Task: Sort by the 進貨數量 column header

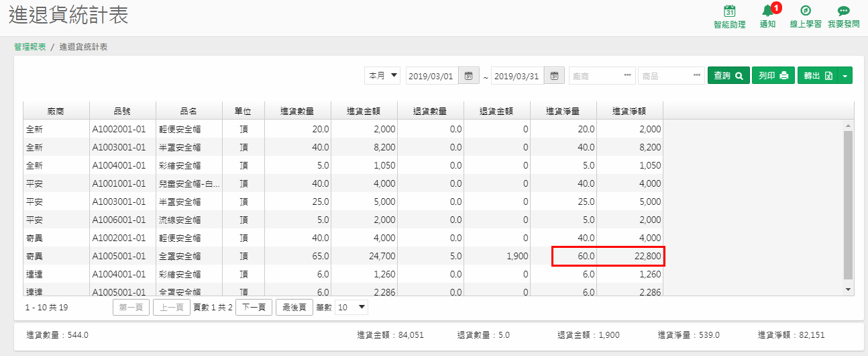Action: (x=297, y=111)
